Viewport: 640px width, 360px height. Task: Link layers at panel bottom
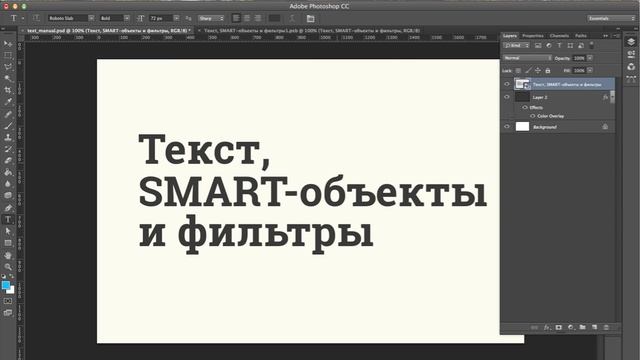click(x=534, y=327)
